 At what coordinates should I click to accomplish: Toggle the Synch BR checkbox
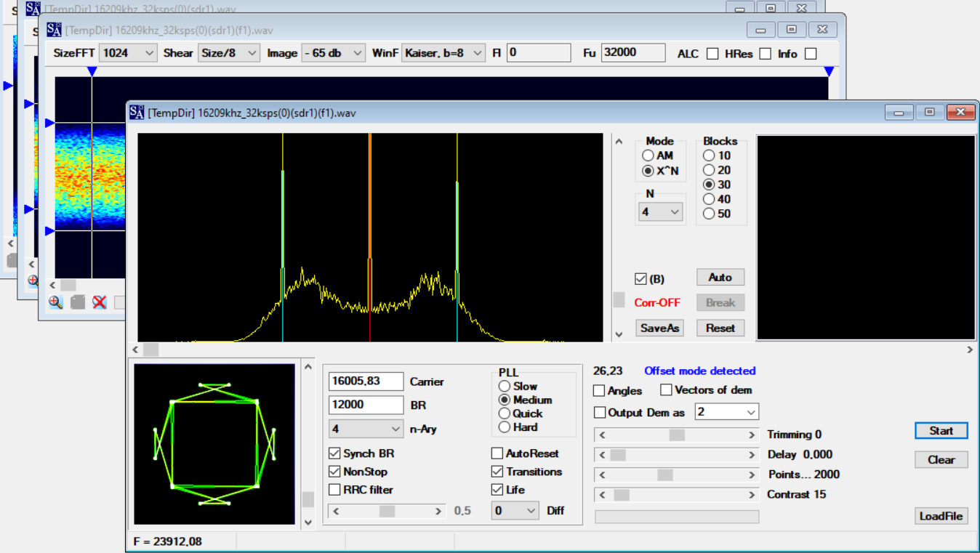point(335,453)
